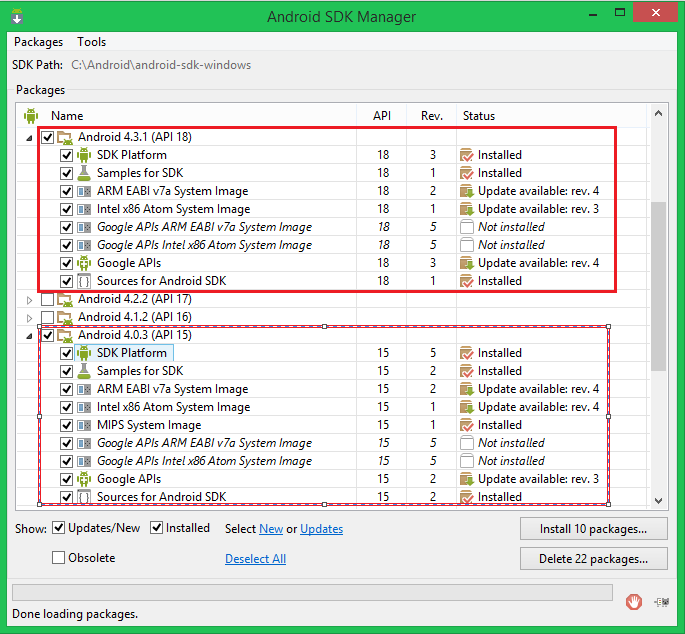Click the flask icon on API 18 Samples for SDK
This screenshot has width=685, height=634.
[x=84, y=173]
